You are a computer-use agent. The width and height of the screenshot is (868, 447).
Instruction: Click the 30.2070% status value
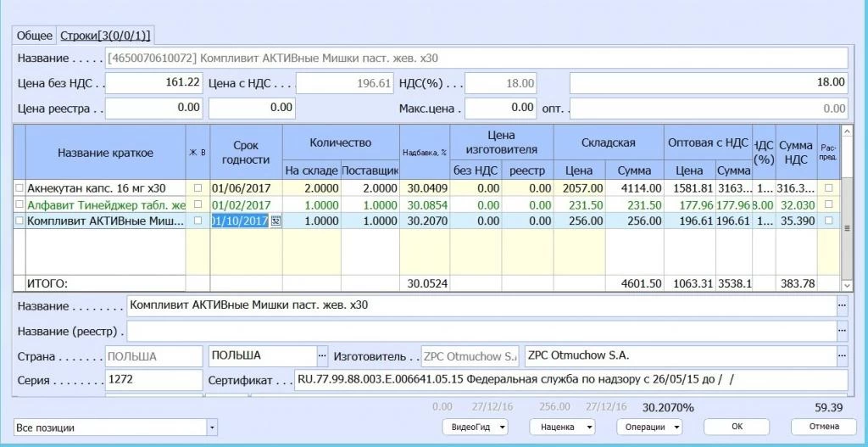[x=668, y=408]
